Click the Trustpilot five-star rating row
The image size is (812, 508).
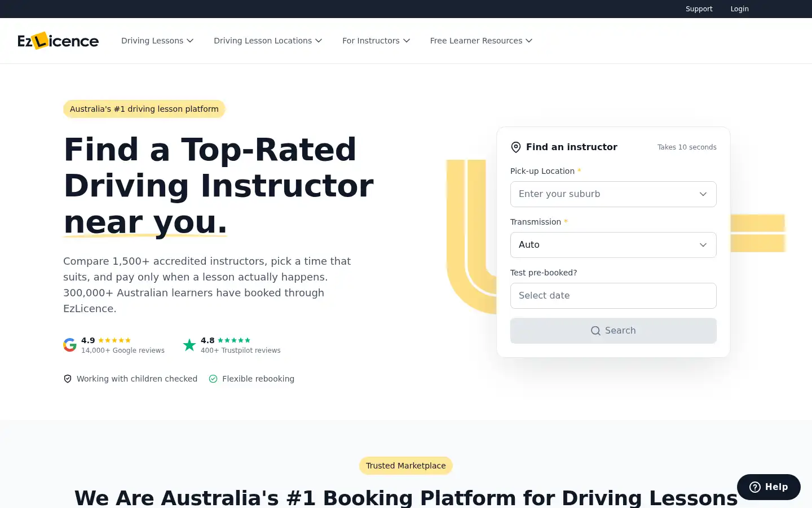pos(234,340)
